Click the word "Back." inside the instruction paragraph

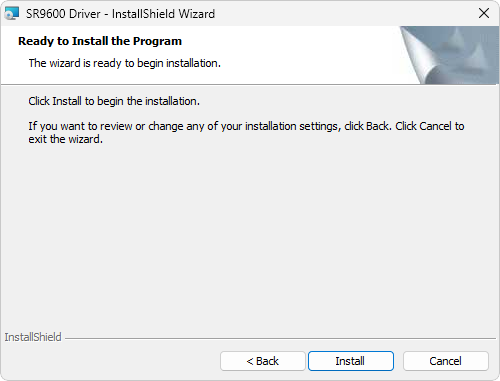[379, 126]
